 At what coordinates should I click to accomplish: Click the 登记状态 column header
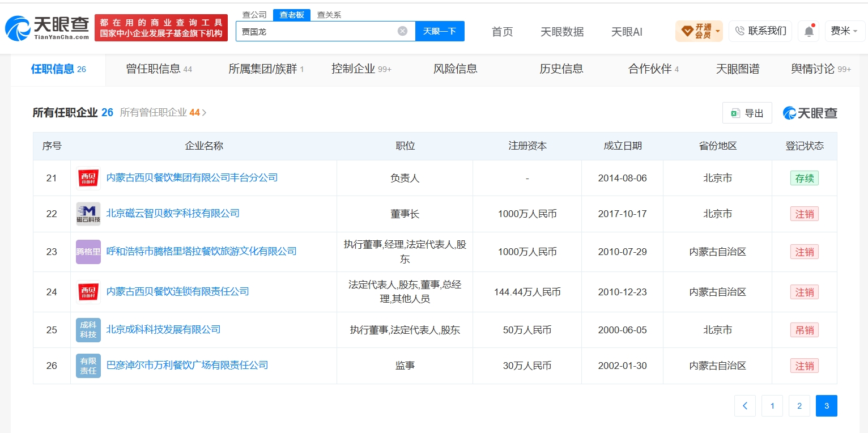pyautogui.click(x=805, y=146)
